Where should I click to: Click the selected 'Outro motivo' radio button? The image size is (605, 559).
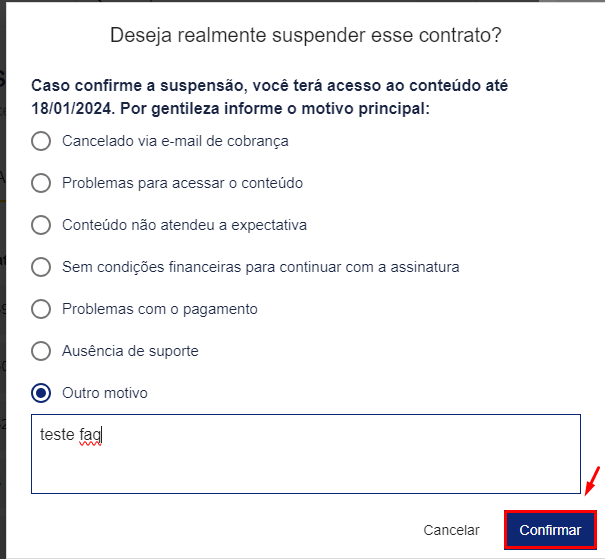coord(41,393)
